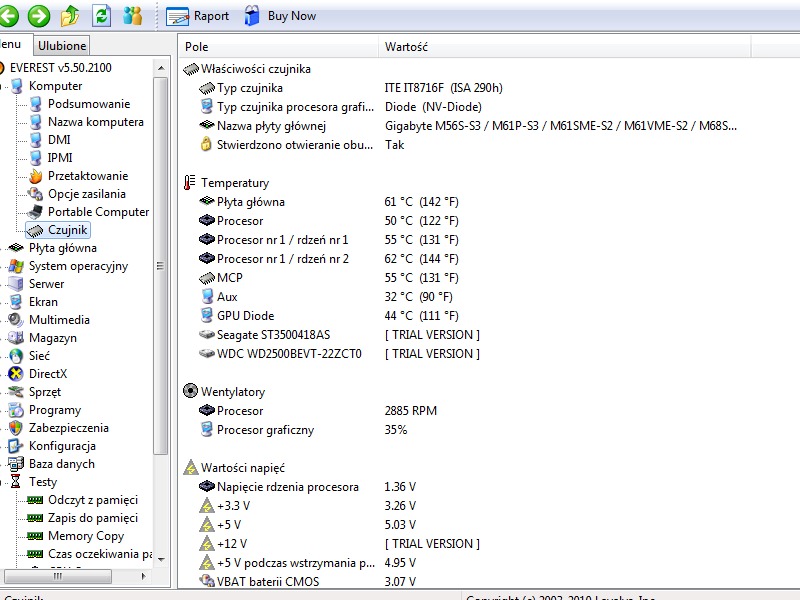Click the Buy Now button

279,16
